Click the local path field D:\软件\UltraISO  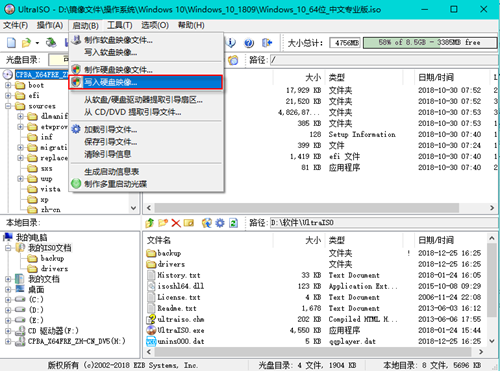[384, 223]
